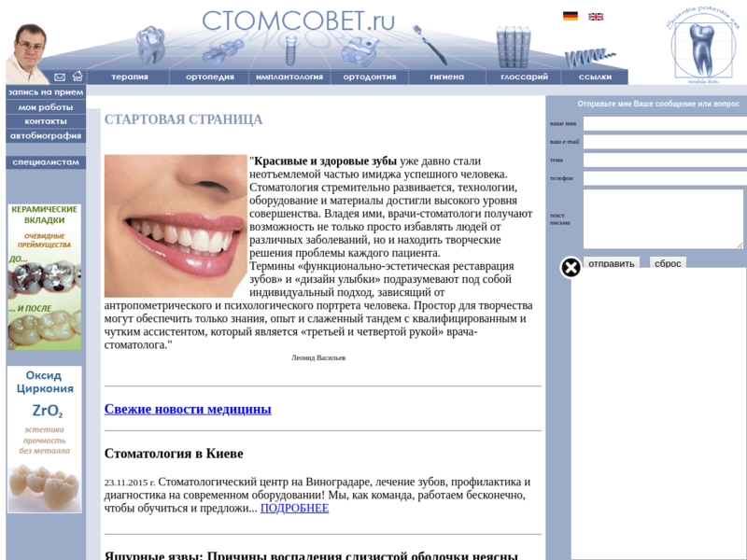The image size is (747, 560).
Task: Click the сброс reset button
Action: [x=668, y=263]
